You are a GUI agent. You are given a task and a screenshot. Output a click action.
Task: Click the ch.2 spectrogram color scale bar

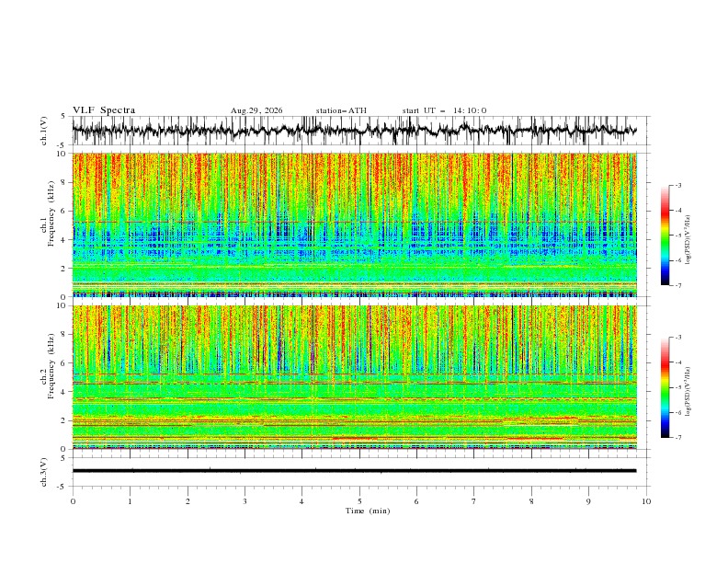tap(665, 387)
